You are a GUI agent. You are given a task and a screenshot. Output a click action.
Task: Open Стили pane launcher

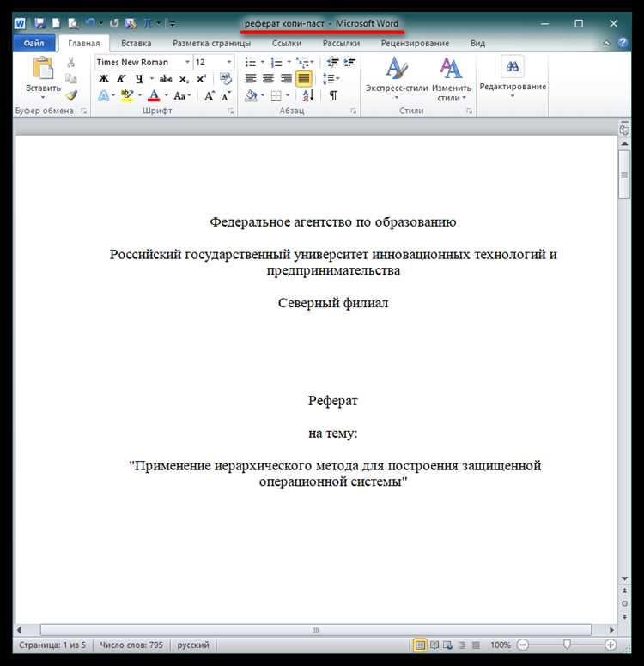point(470,112)
